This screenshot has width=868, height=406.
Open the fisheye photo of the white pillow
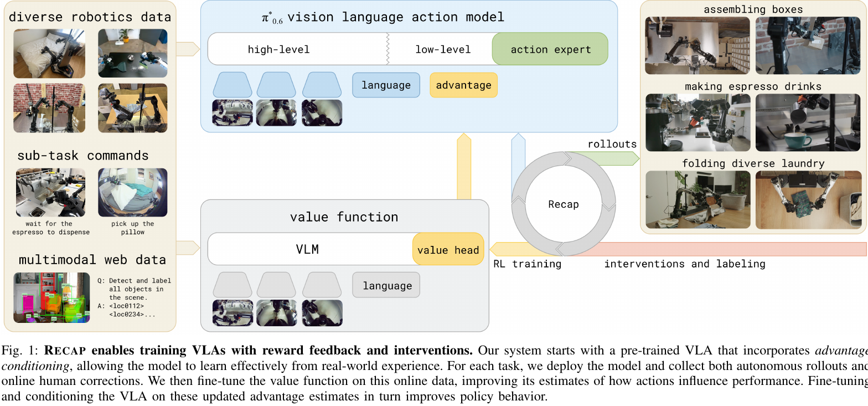pos(132,192)
